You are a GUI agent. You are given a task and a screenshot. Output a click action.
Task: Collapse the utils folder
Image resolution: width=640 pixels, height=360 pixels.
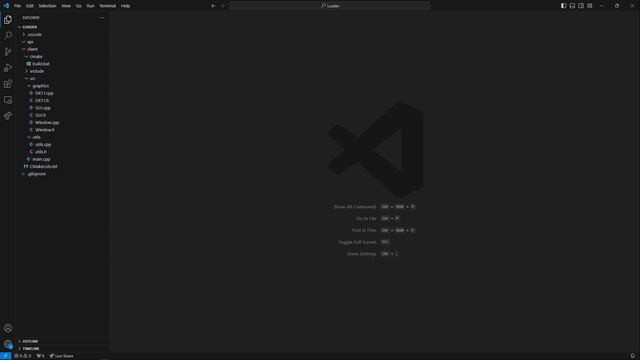coord(63,137)
